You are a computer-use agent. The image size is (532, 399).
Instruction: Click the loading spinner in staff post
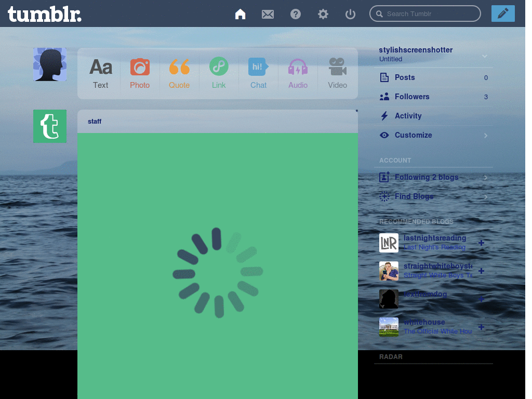(x=218, y=272)
